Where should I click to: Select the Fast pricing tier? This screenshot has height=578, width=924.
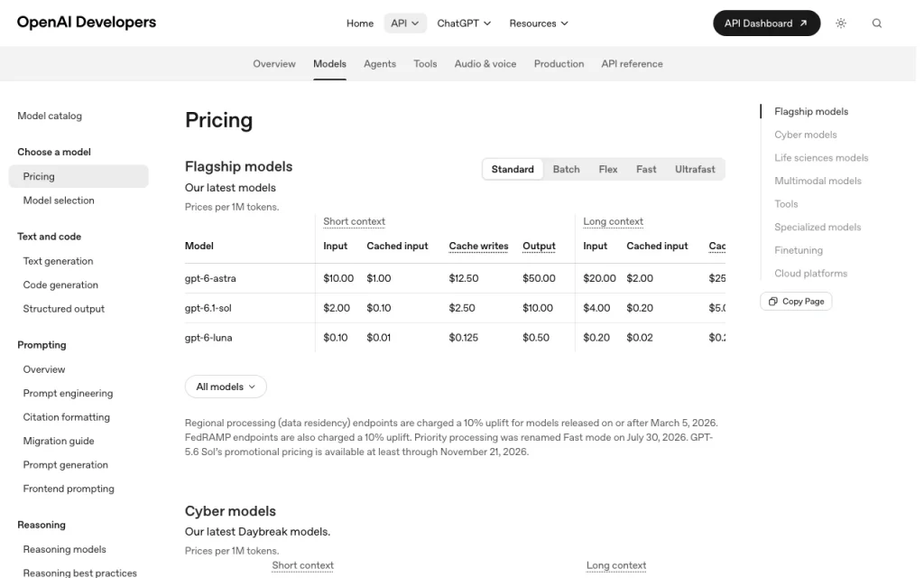[646, 169]
